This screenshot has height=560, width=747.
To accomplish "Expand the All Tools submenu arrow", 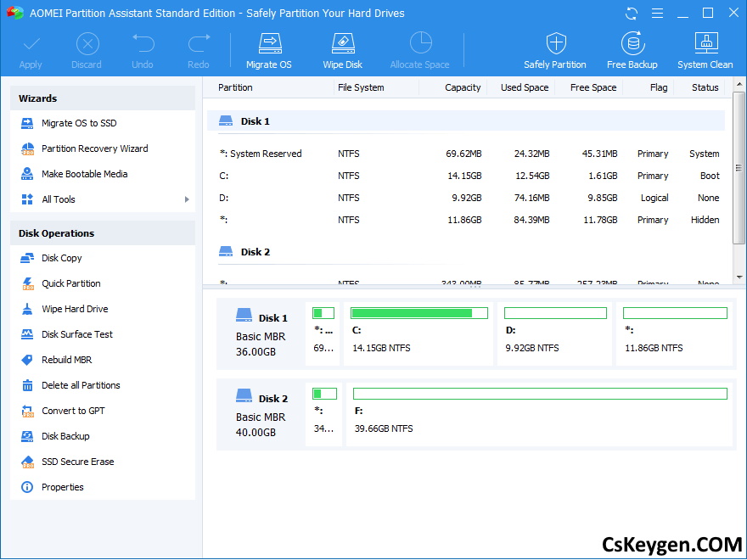I will tap(187, 199).
